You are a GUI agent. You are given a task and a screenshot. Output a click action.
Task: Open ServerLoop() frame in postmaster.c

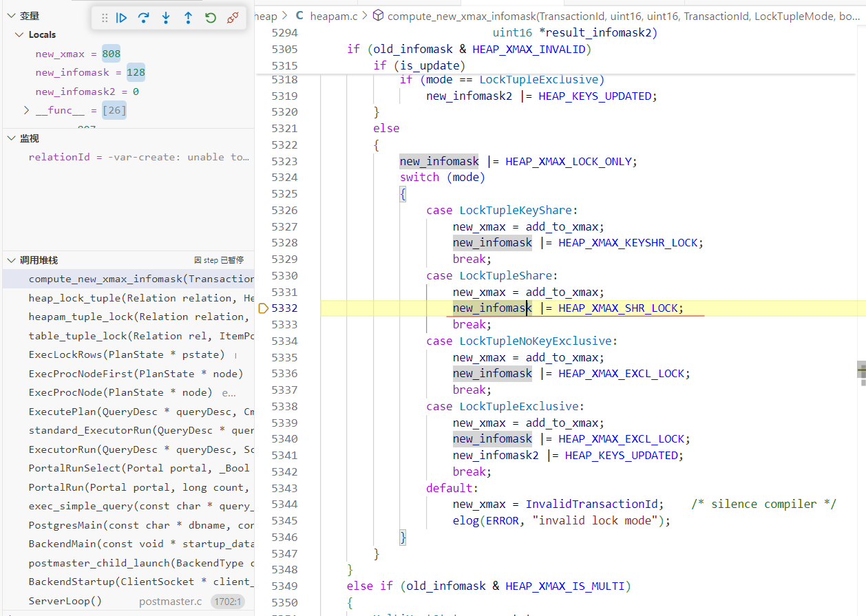[x=65, y=601]
